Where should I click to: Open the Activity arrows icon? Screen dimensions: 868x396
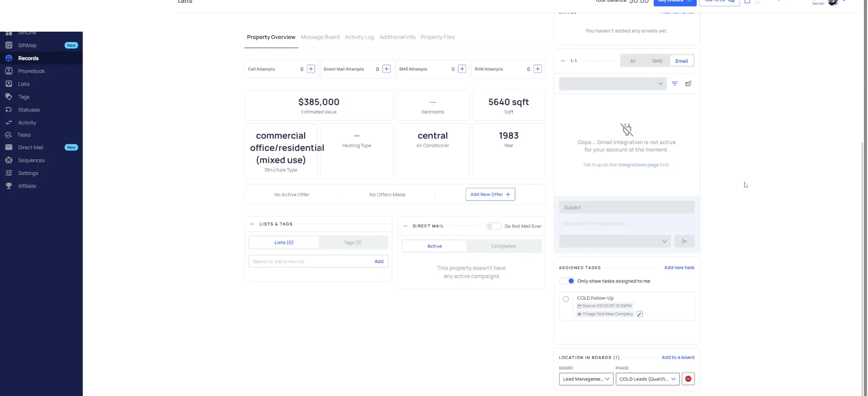pyautogui.click(x=9, y=123)
